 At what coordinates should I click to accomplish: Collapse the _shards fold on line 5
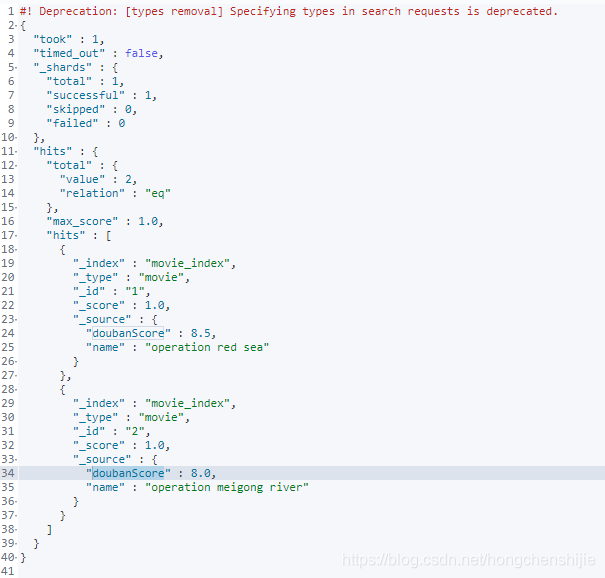click(16, 68)
